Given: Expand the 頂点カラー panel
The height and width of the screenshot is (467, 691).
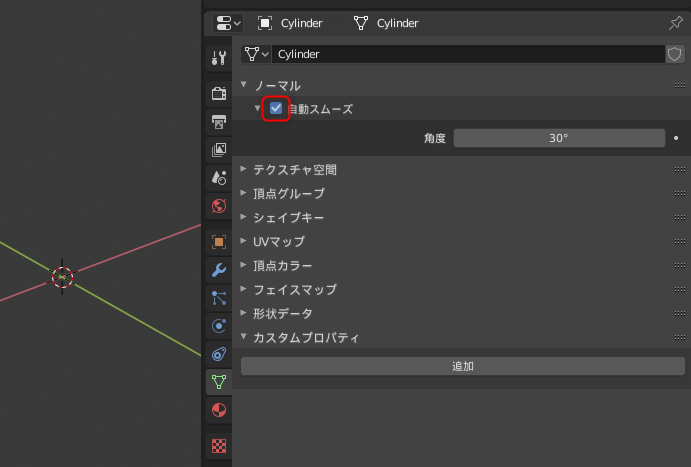Looking at the screenshot, I should click(243, 265).
